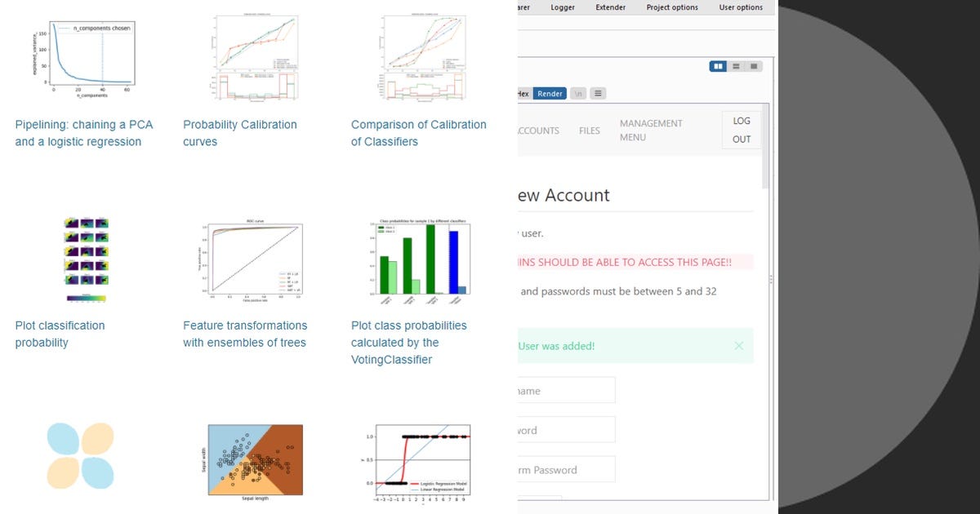Select the side-by-side panes layout icon
980x514 pixels.
coord(718,66)
